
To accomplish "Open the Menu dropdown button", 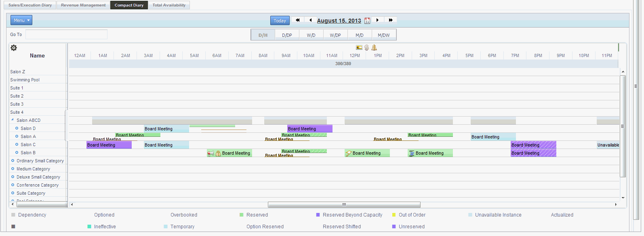I will tap(21, 20).
